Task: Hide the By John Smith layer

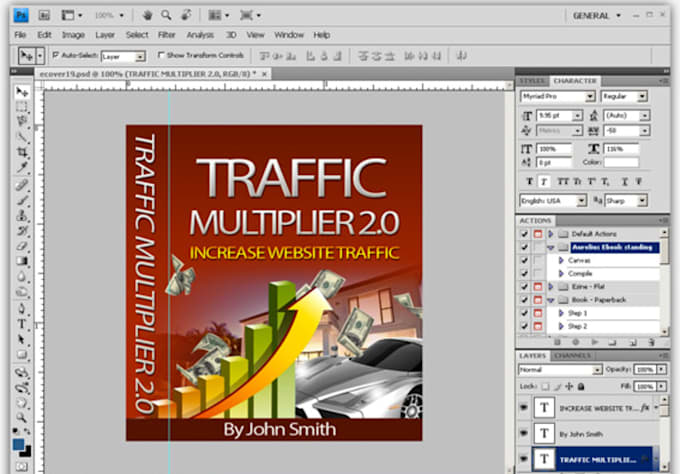Action: 524,433
